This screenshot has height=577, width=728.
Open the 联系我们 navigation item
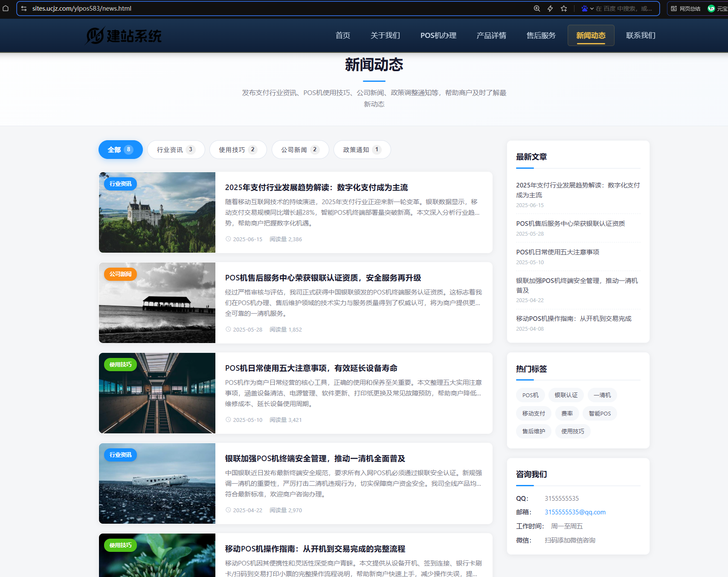pos(641,35)
